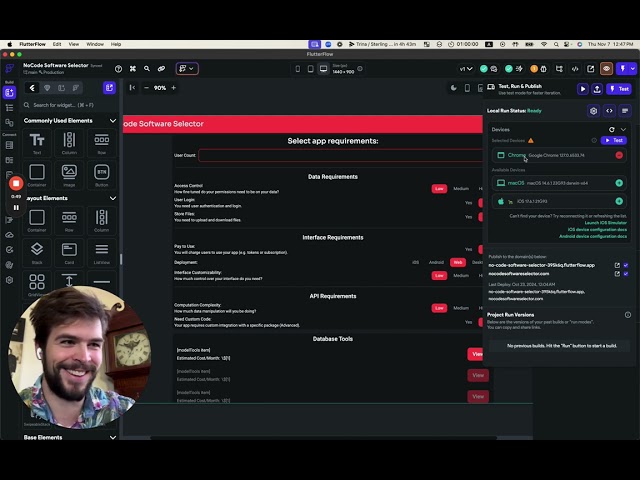This screenshot has width=640, height=480.
Task: Select the desktop canvas size
Action: point(323,69)
